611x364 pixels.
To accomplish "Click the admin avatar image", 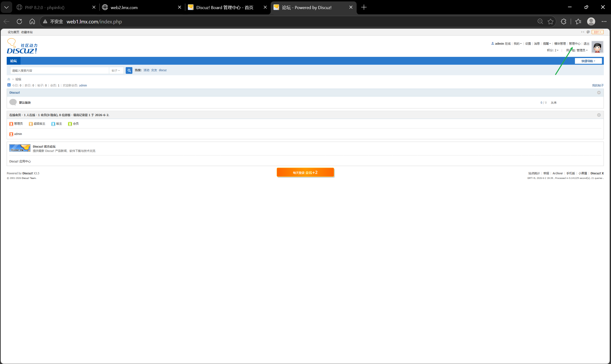I will click(597, 47).
